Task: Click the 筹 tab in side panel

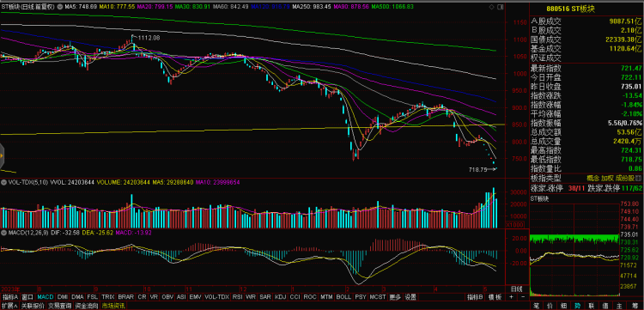Action: [634, 306]
